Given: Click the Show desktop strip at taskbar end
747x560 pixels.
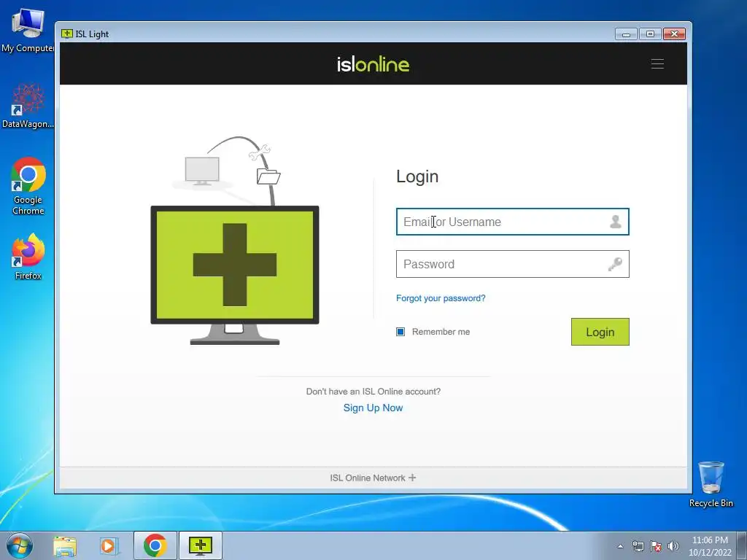Looking at the screenshot, I should (742, 546).
